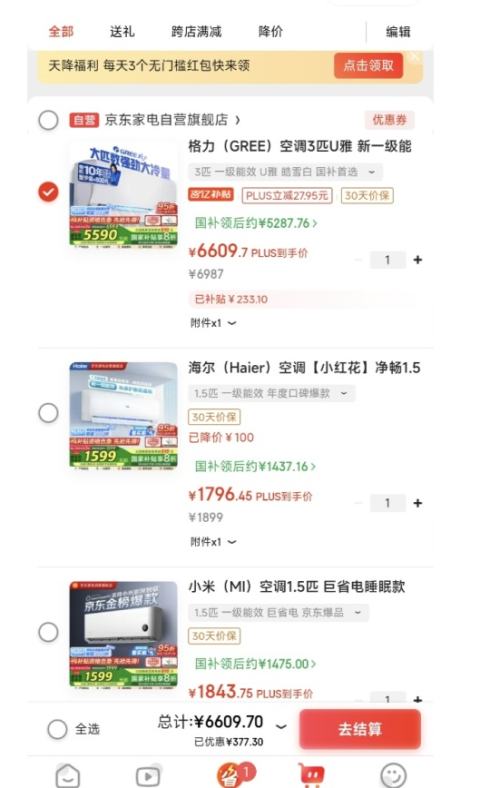This screenshot has width=500, height=788.
Task: Expand the total price details chevron
Action: (281, 726)
